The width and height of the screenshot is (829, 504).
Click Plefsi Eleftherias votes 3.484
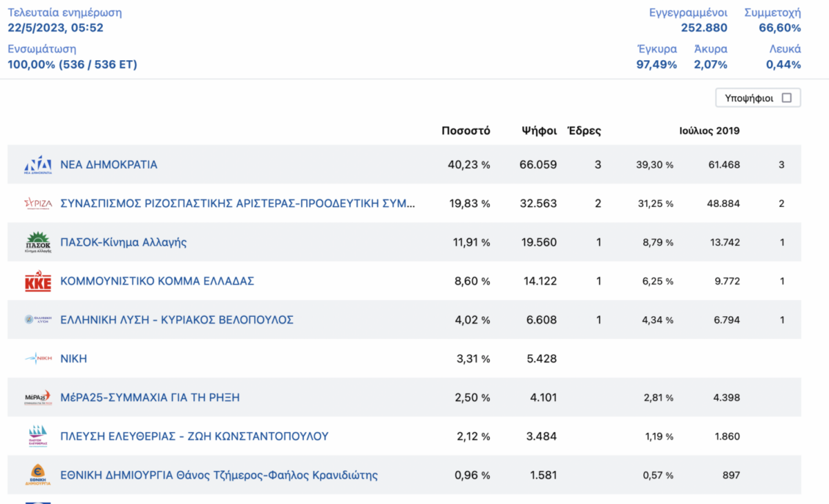(542, 436)
